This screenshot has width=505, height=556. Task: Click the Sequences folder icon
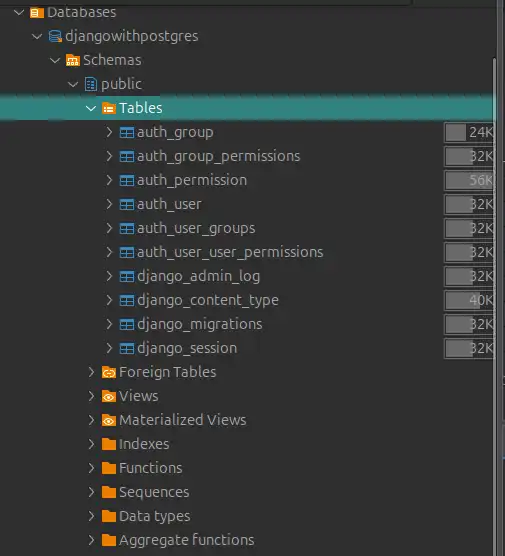109,493
